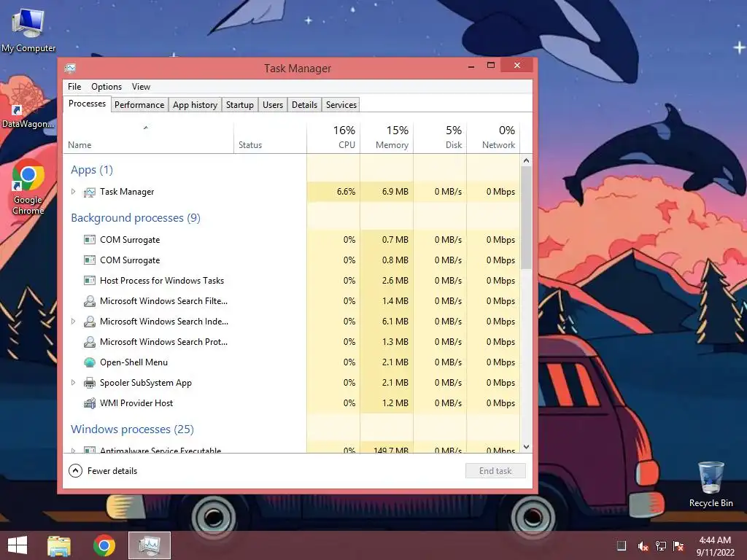
Task: Click the Spooler SubSystem App printer icon
Action: coord(89,383)
